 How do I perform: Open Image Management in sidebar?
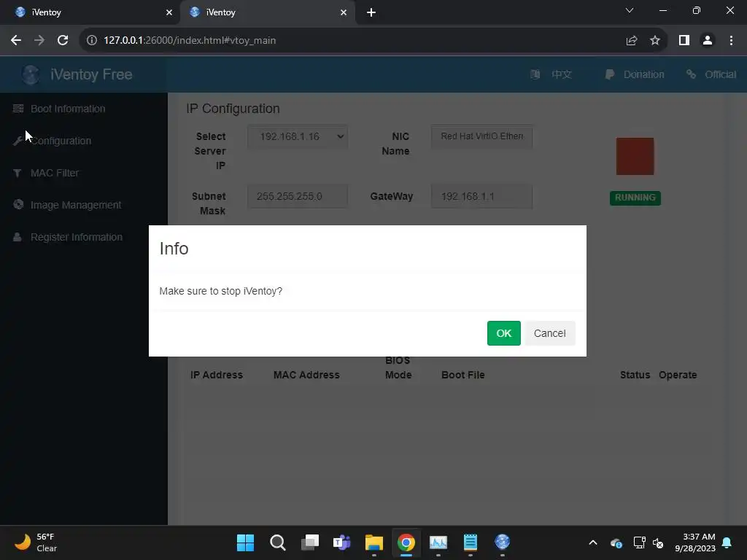pyautogui.click(x=76, y=205)
